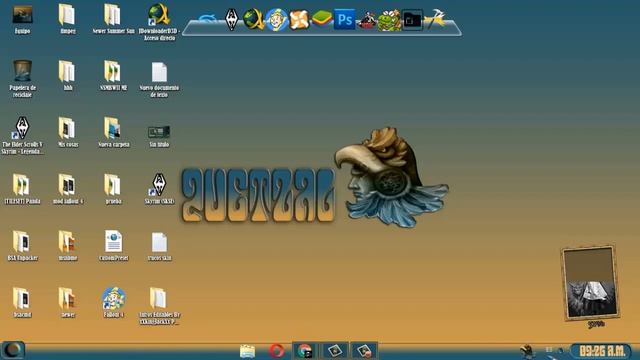Select the NSMBWII folder with green icons
The height and width of the screenshot is (360, 640).
point(112,71)
